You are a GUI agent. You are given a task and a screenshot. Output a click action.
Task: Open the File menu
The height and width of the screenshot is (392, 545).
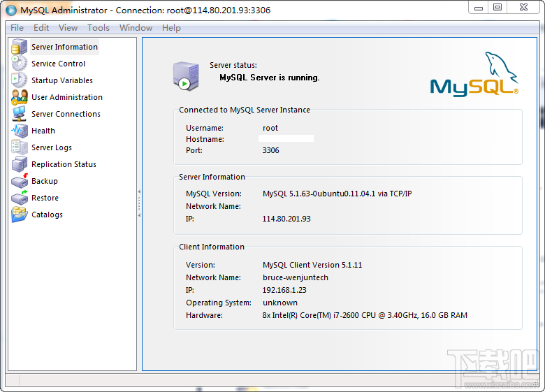pos(17,28)
